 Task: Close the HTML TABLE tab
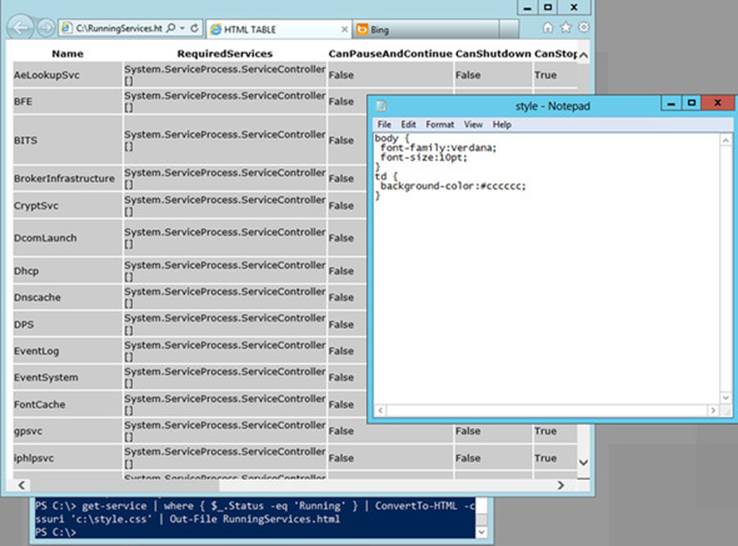(x=344, y=30)
